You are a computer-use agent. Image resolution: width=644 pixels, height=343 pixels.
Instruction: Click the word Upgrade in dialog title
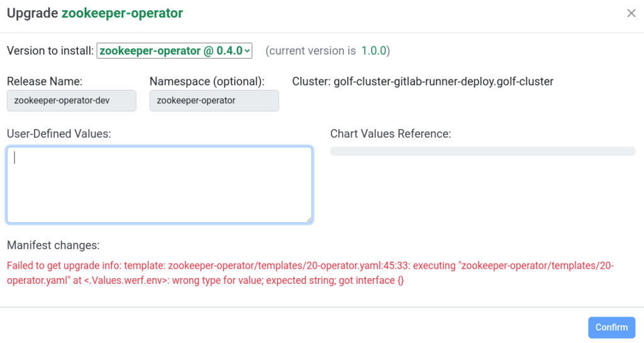click(x=32, y=13)
